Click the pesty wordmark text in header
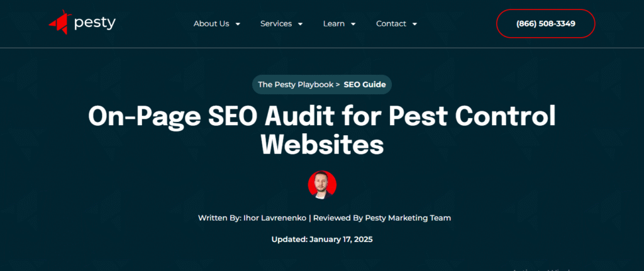The image size is (644, 271). coord(95,23)
